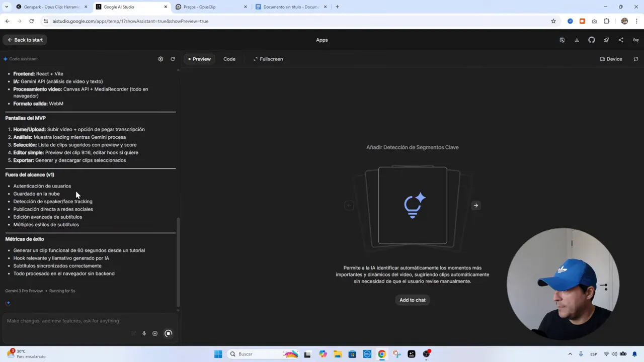Deploy the app with the rocket icon
This screenshot has width=644, height=362.
[x=606, y=40]
